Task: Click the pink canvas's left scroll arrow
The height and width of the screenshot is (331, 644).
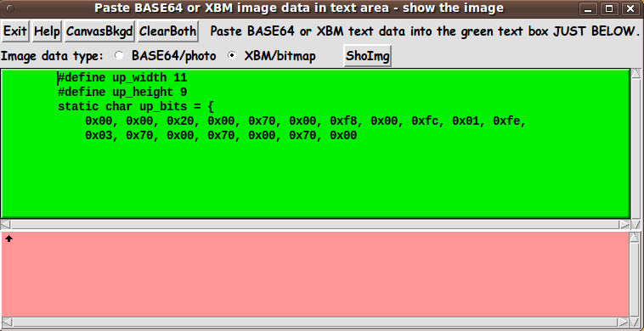Action: [x=6, y=322]
